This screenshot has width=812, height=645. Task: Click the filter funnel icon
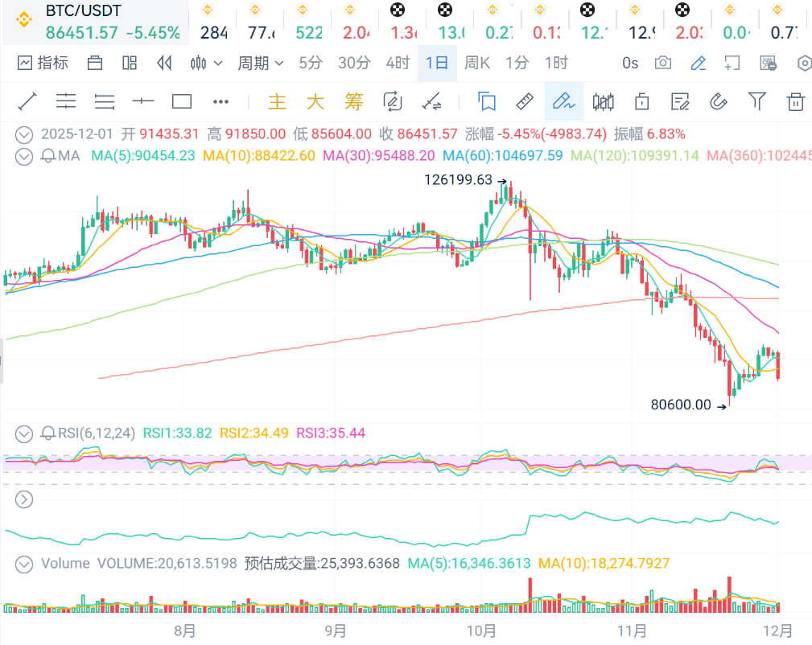(756, 101)
